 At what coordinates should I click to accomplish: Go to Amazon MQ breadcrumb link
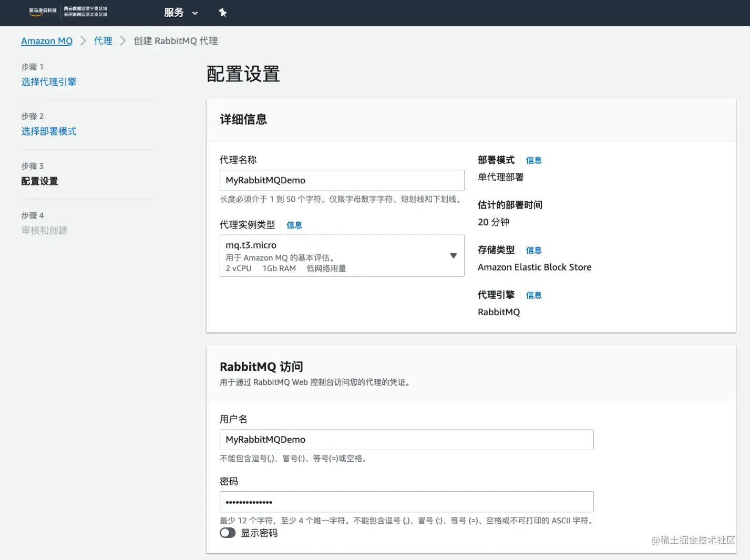[47, 41]
